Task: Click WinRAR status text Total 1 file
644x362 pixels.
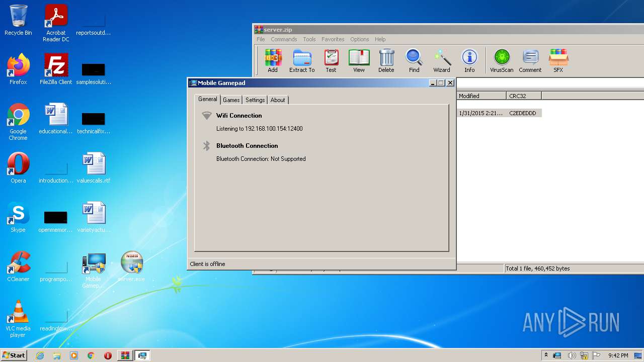Action: [538, 268]
